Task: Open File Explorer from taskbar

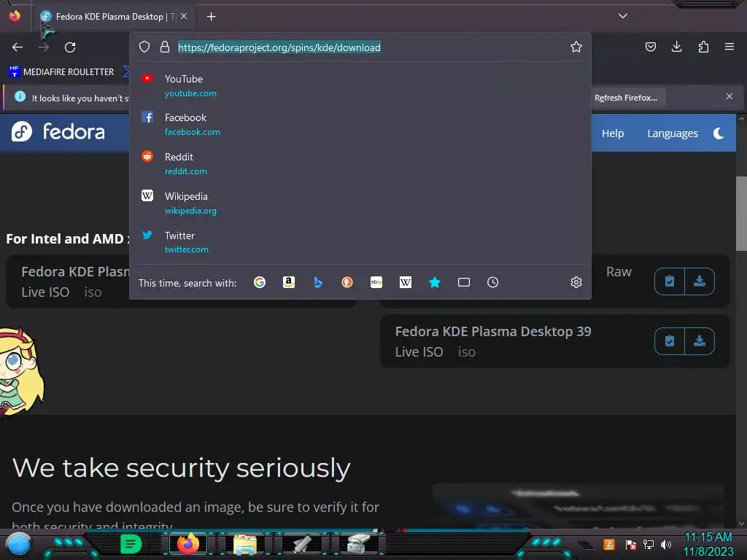Action: [x=245, y=544]
